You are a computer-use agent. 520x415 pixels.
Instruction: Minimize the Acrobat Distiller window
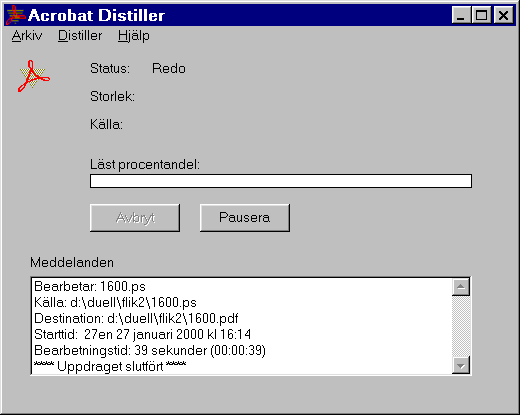click(461, 15)
